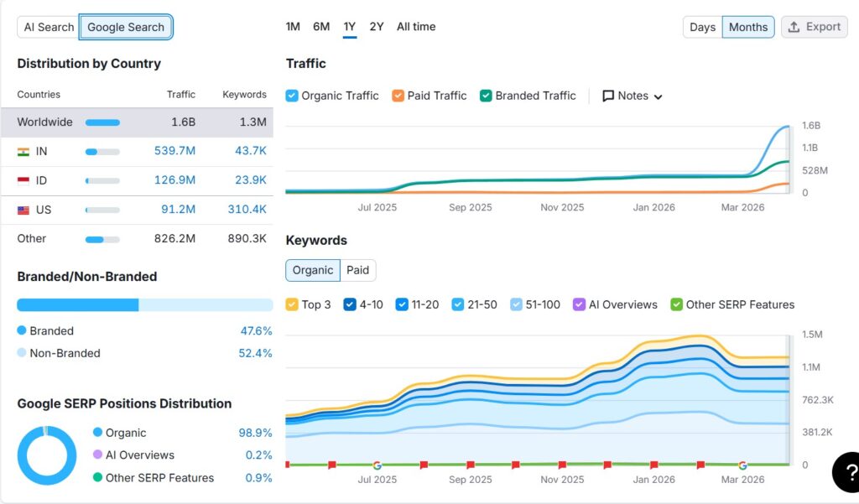859x504 pixels.
Task: Uncheck Other SERP Features
Action: [x=676, y=304]
